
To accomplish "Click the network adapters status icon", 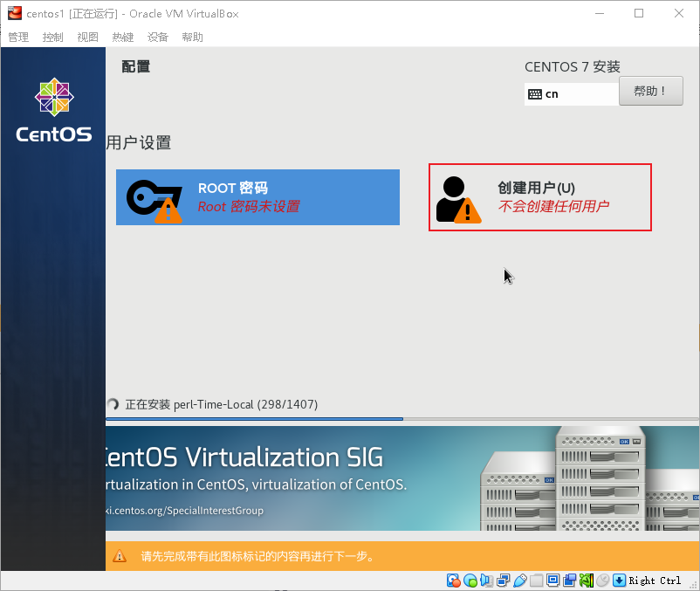I will pyautogui.click(x=503, y=581).
